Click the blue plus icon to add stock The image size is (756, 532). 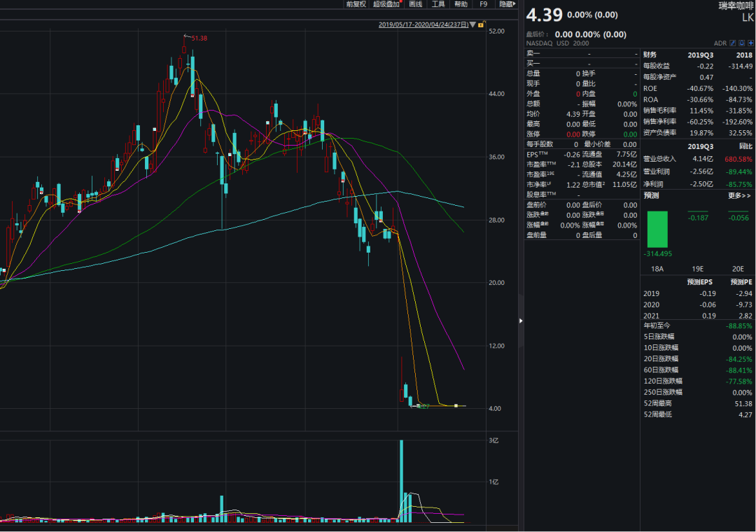pos(751,43)
